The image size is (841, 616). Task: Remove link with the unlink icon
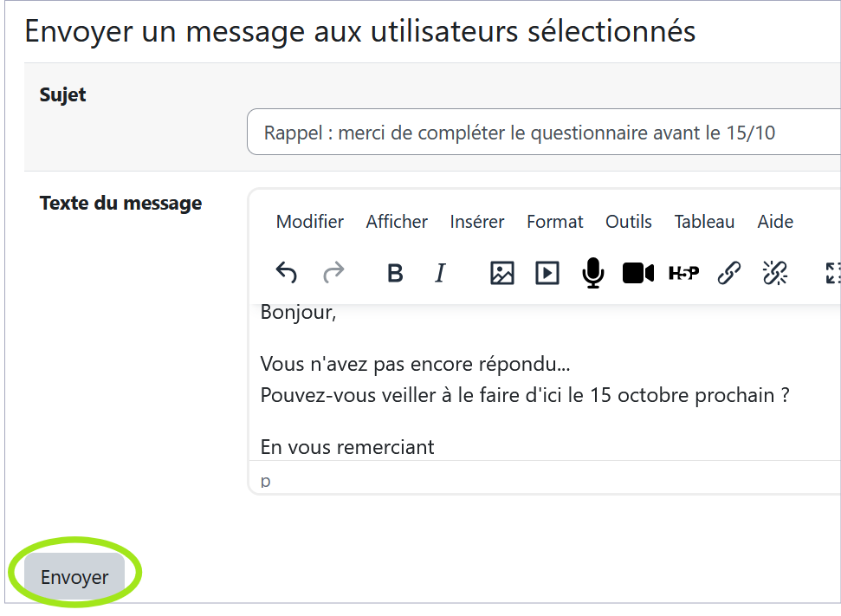774,274
